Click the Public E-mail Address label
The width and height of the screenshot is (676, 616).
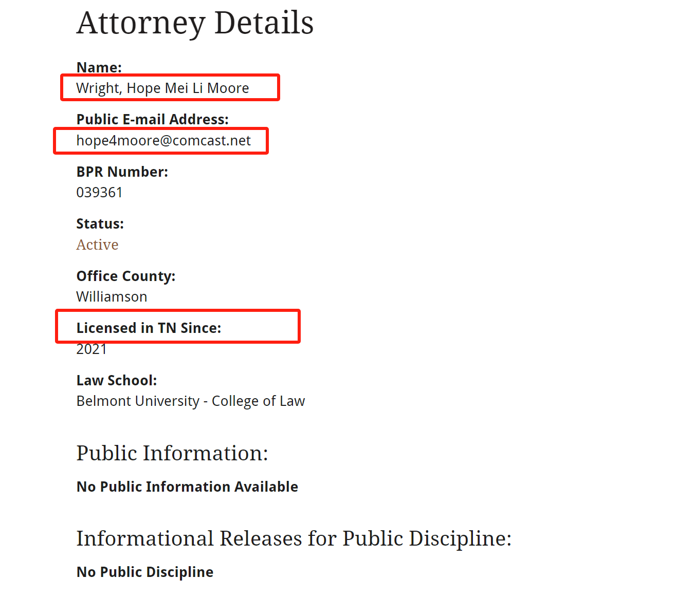pos(153,119)
